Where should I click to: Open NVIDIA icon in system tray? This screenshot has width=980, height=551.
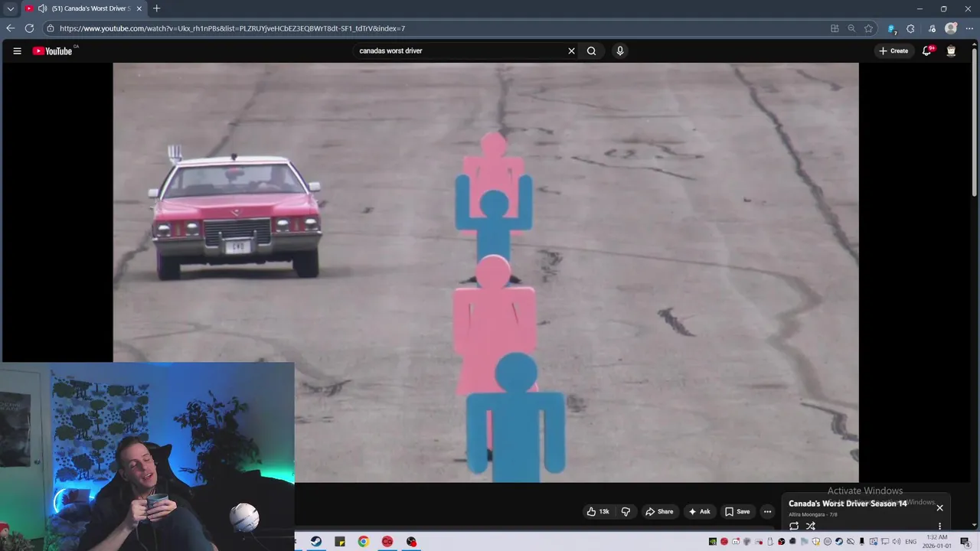pyautogui.click(x=712, y=542)
